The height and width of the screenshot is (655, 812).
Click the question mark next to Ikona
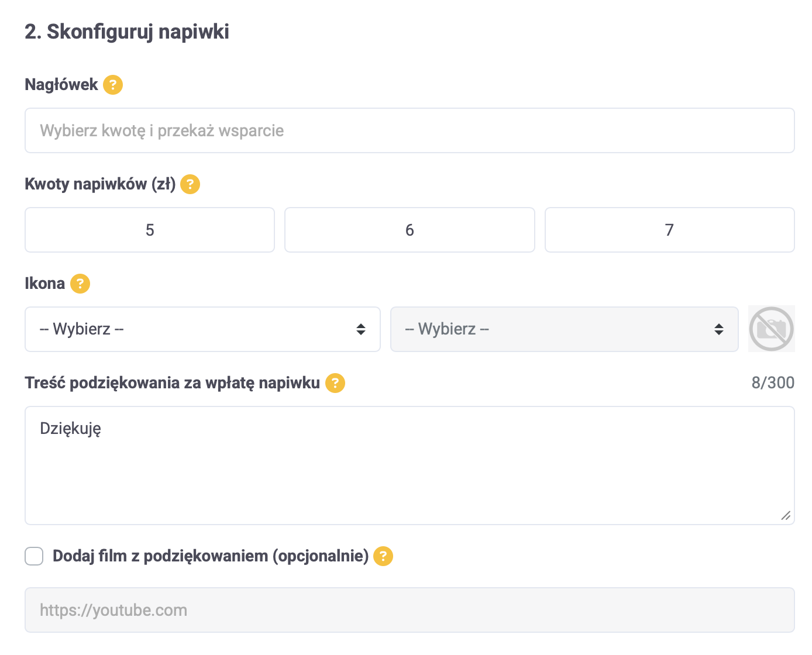point(80,284)
